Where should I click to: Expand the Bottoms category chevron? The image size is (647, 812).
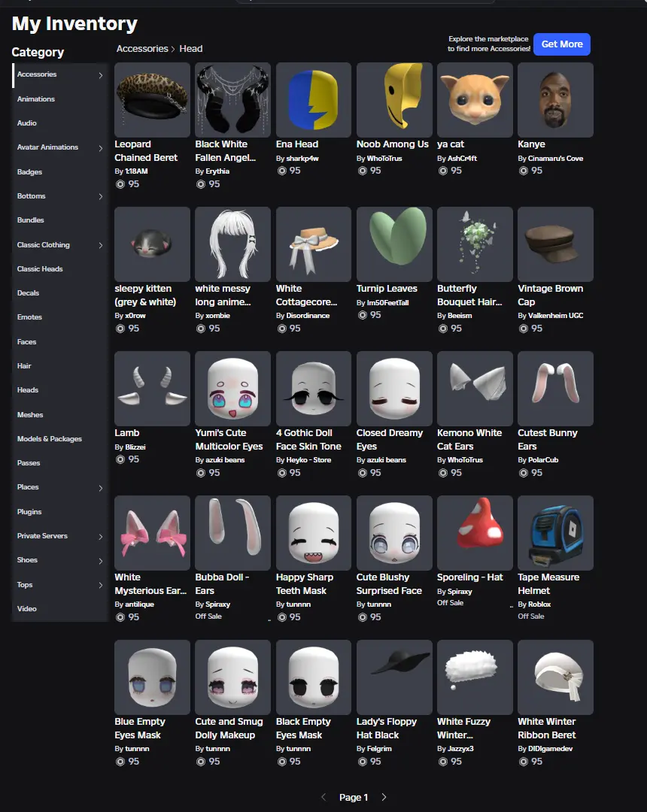(101, 196)
